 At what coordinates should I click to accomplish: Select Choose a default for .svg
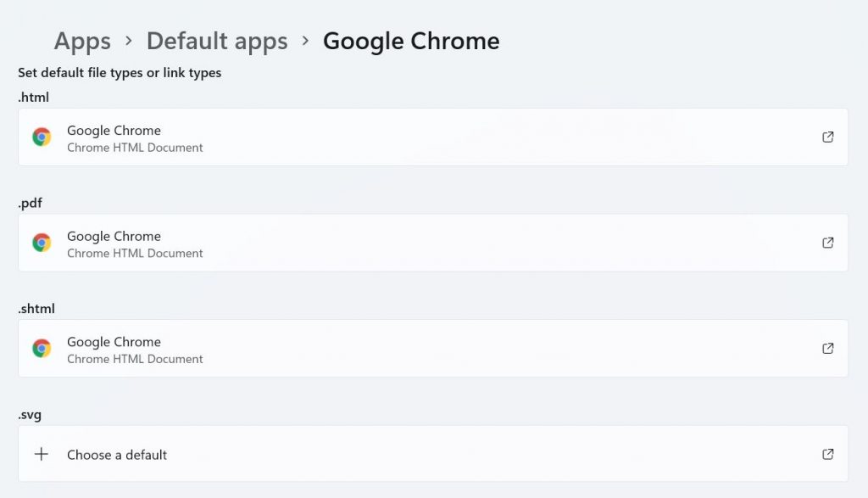433,454
